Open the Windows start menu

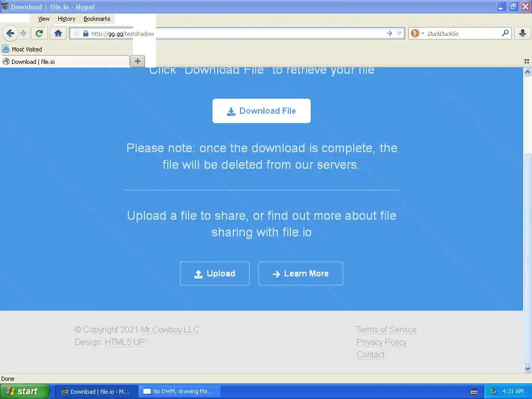(x=24, y=392)
